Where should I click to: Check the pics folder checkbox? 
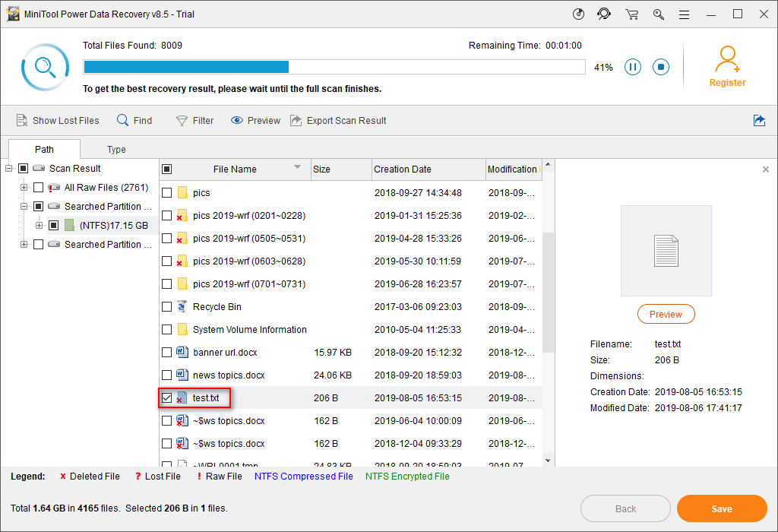tap(167, 192)
